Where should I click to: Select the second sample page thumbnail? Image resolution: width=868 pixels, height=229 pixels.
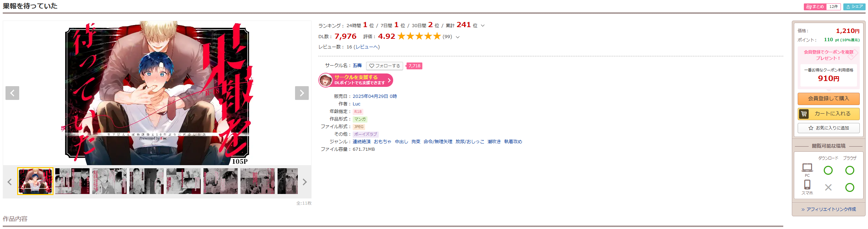pyautogui.click(x=72, y=181)
